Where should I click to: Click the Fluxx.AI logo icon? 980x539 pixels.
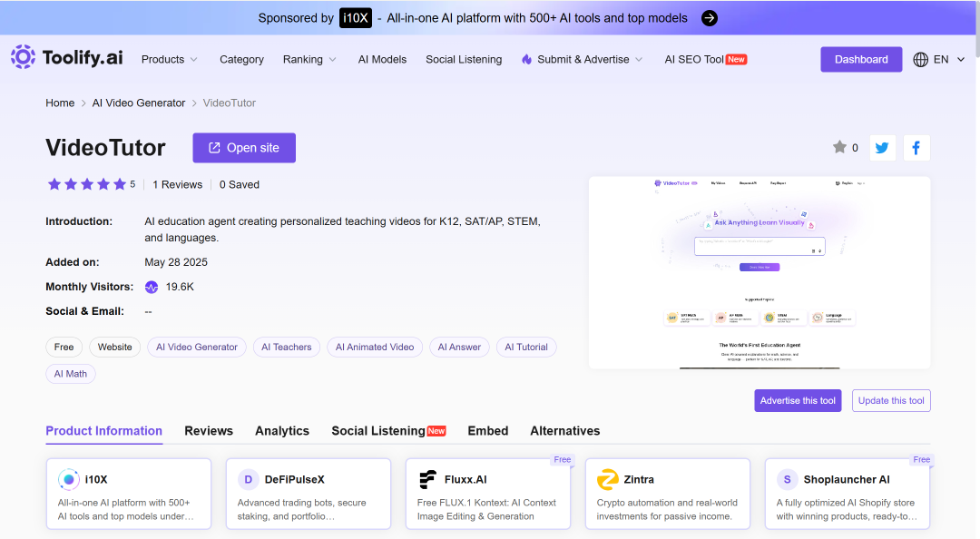tap(427, 480)
